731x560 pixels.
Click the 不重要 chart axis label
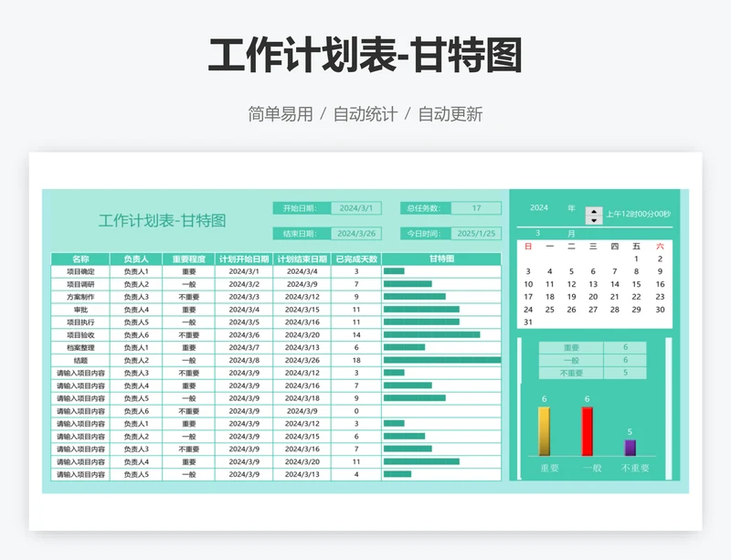pyautogui.click(x=635, y=468)
